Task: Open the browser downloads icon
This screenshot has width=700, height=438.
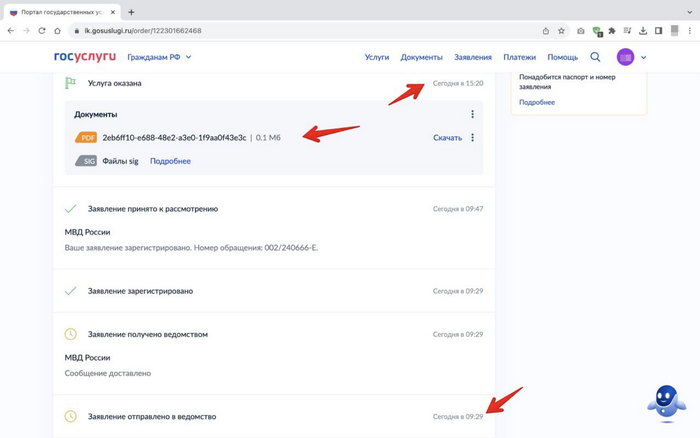Action: (643, 31)
